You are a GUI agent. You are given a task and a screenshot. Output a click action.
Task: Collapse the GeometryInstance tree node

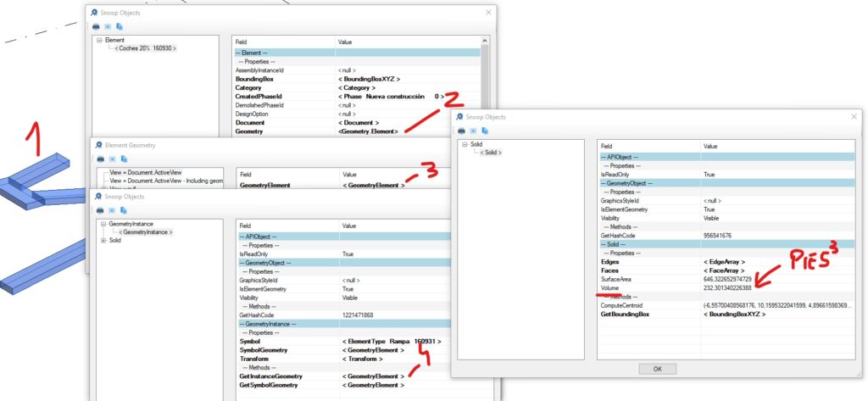[x=103, y=224]
